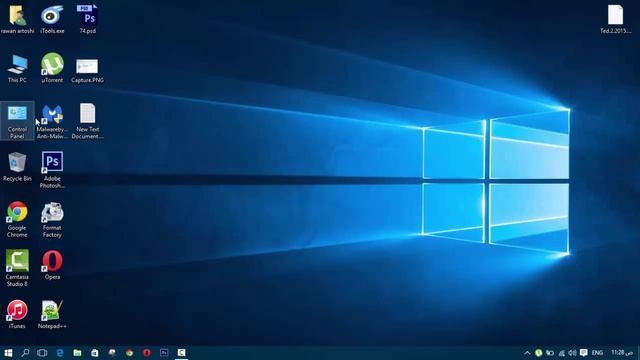Open the volume control in tray
This screenshot has width=640, height=360.
pos(572,353)
